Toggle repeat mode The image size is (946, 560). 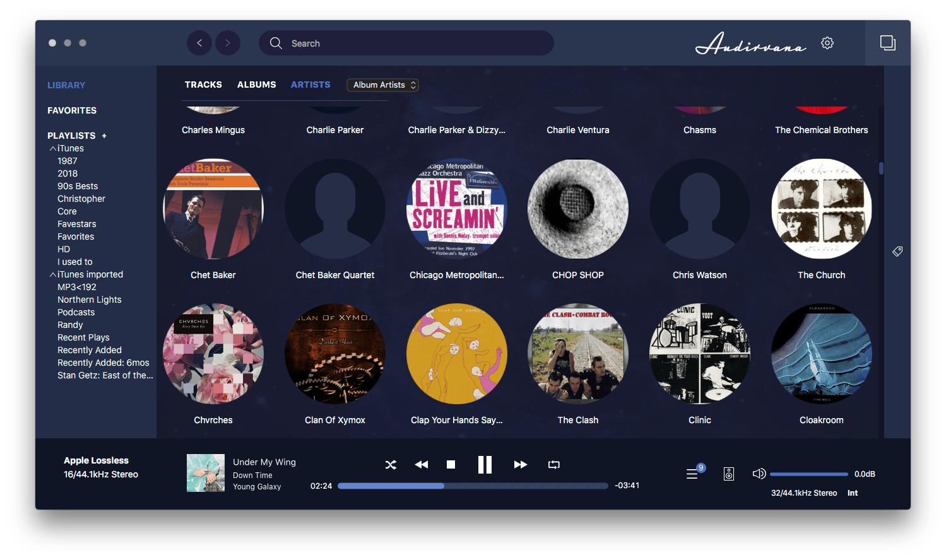(x=554, y=465)
